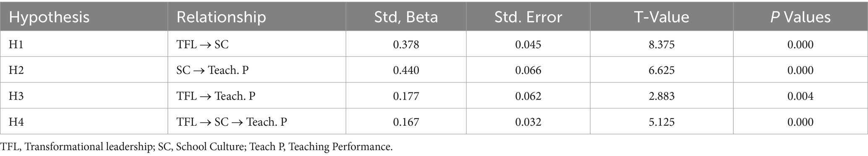
Task: Select the 5.125 T-value cell
Action: point(661,122)
